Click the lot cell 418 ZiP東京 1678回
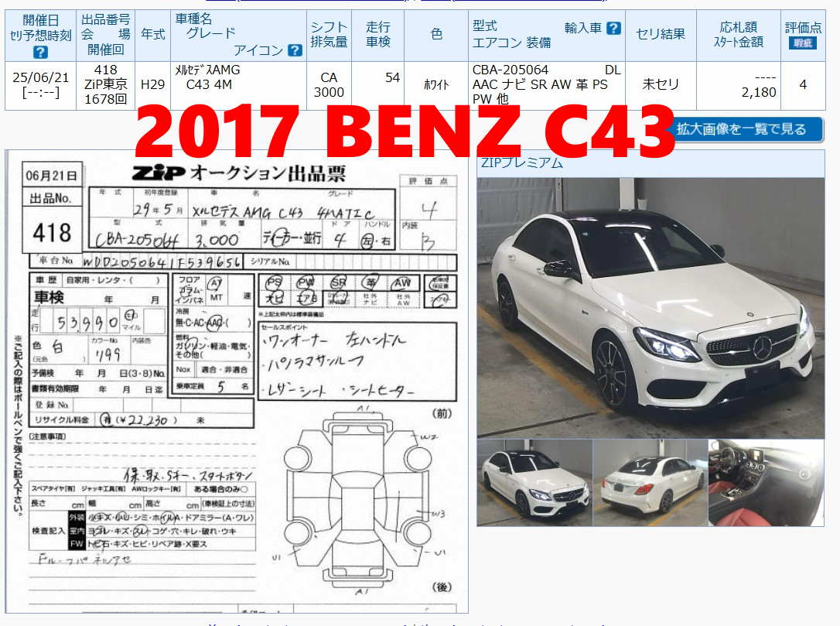This screenshot has width=840, height=626. click(x=105, y=84)
